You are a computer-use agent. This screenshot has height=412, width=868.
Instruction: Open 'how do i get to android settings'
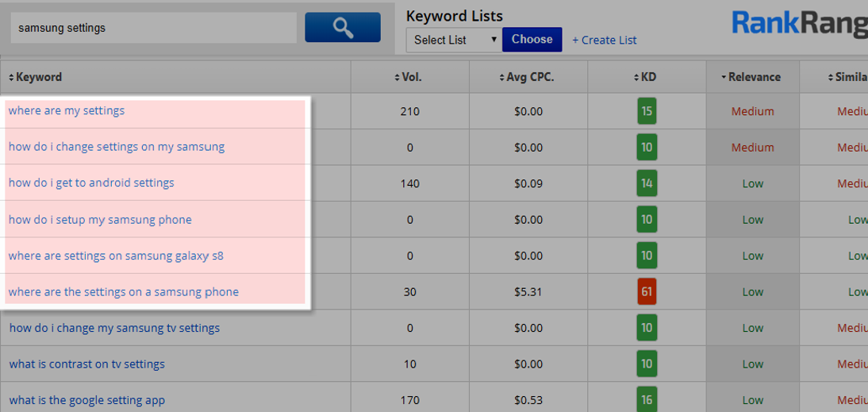tap(91, 183)
